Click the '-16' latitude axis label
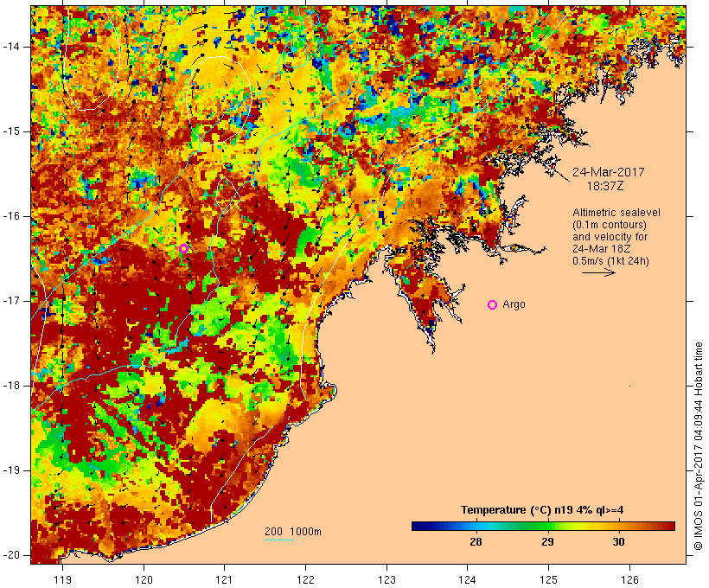709x588 pixels. tap(10, 216)
